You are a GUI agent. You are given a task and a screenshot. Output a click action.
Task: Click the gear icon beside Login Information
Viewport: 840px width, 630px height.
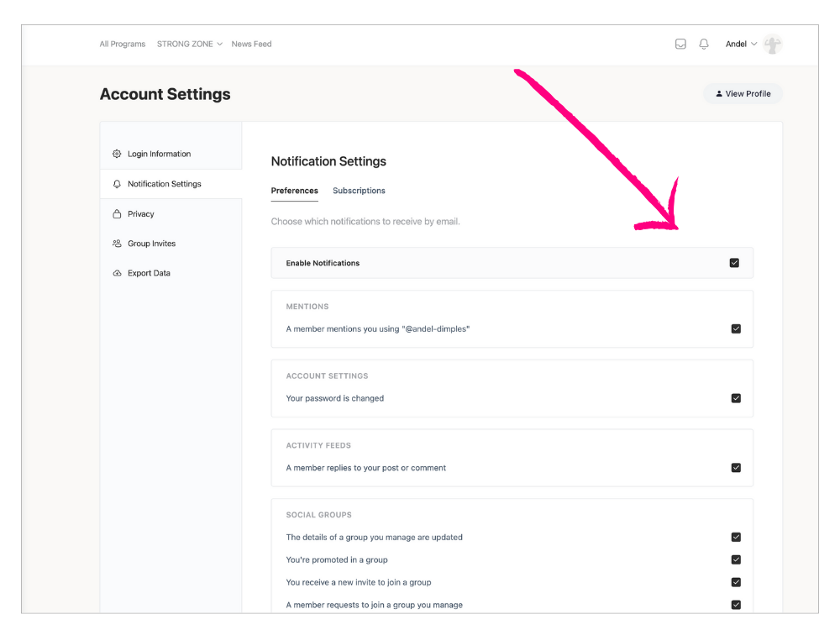pyautogui.click(x=117, y=155)
